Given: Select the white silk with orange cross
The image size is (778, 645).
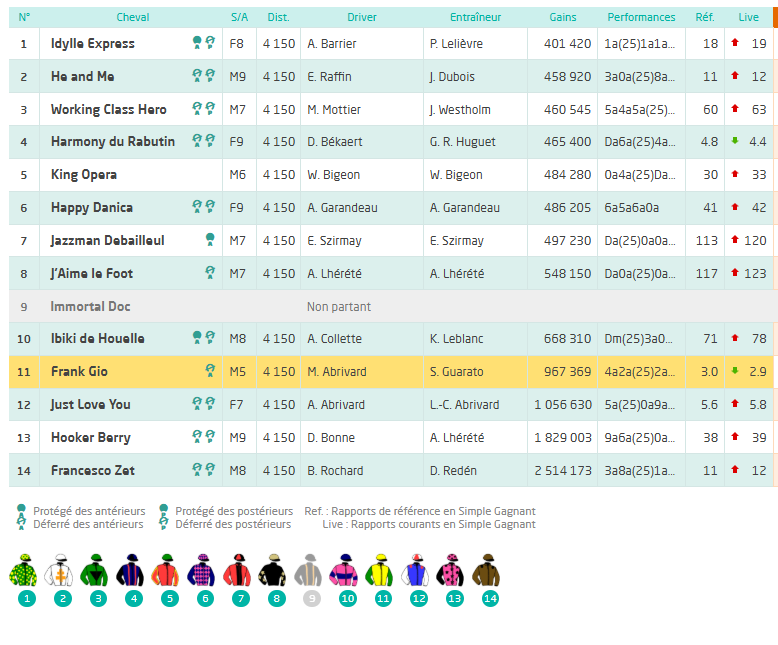Looking at the screenshot, I should coord(62,570).
